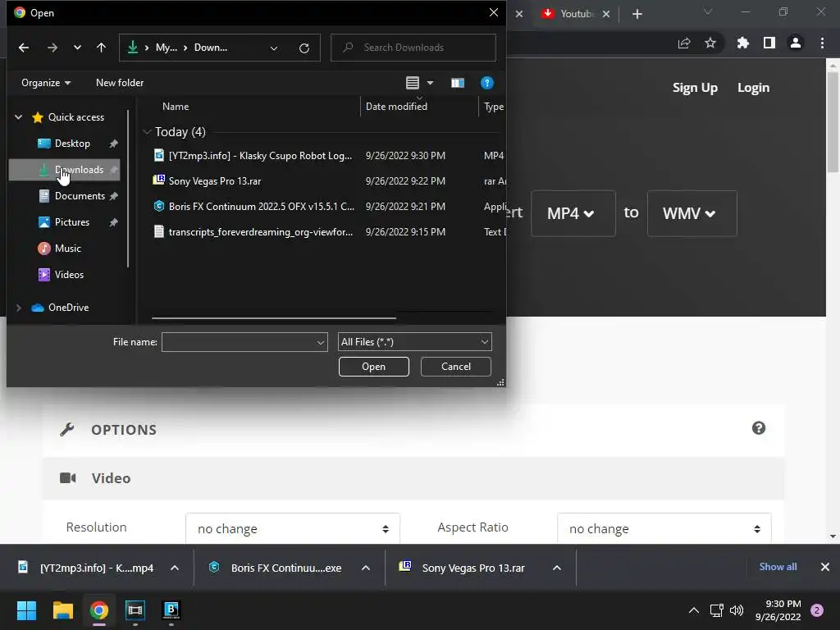
Task: Open the WMV target format dropdown
Action: coord(692,213)
